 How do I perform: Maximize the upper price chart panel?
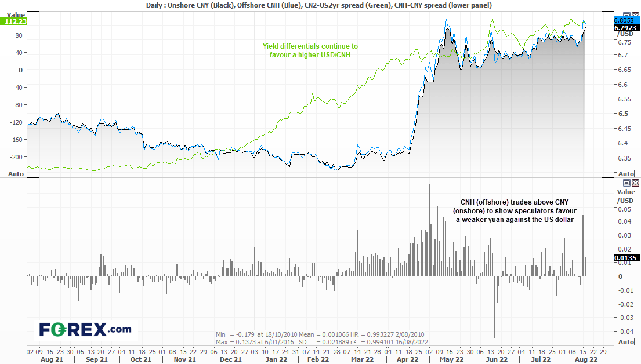tap(626, 15)
